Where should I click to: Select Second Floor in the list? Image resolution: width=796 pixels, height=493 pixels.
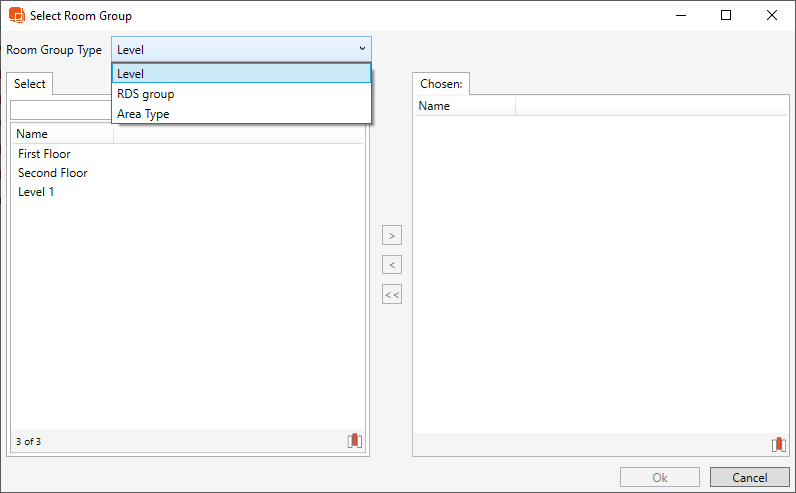53,173
